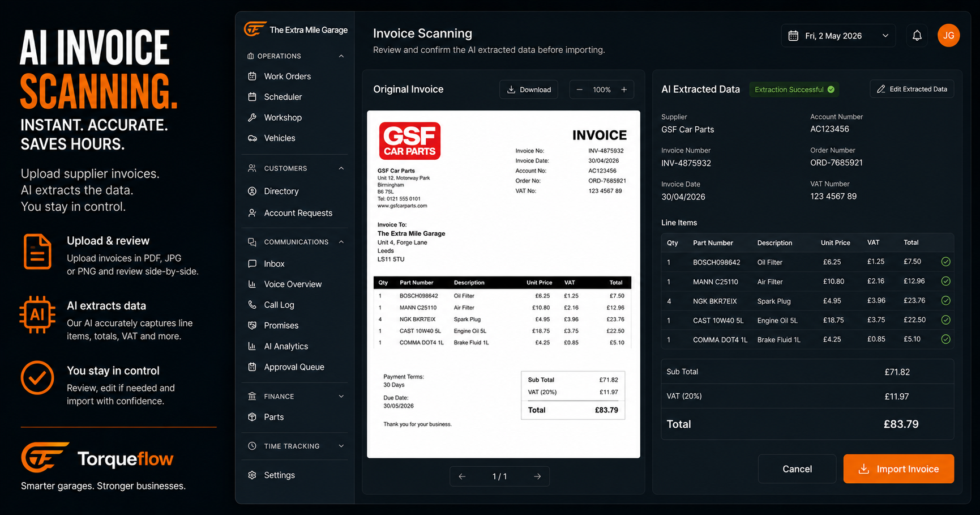Image resolution: width=980 pixels, height=515 pixels.
Task: Click the Promises shield icon
Action: pyautogui.click(x=252, y=325)
